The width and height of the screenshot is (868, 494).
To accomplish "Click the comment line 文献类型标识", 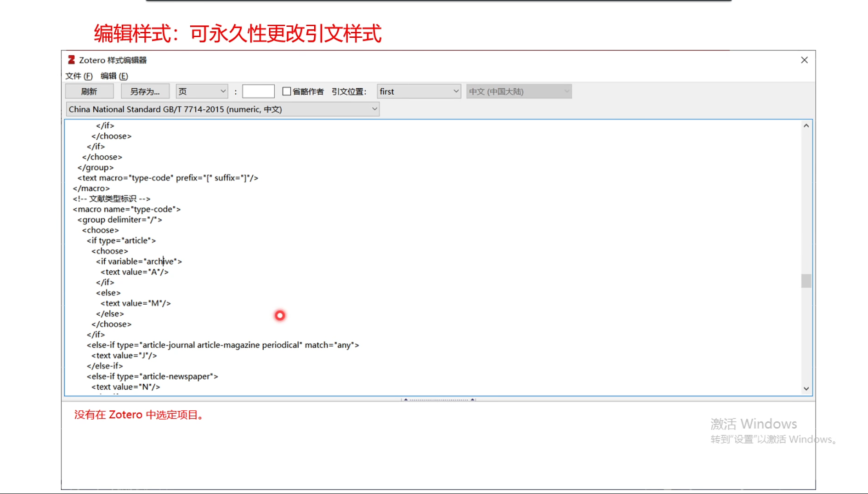I will point(112,199).
